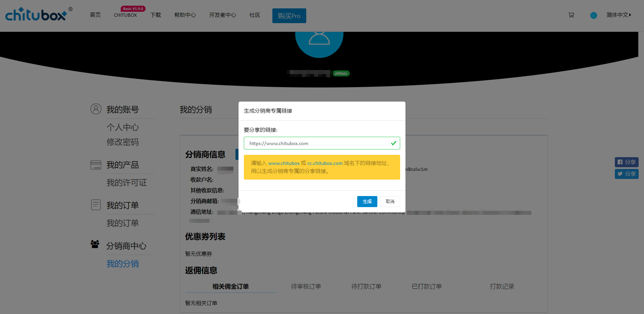The height and width of the screenshot is (314, 644).
Task: Switch to the 待审核订单 tab
Action: pyautogui.click(x=306, y=287)
